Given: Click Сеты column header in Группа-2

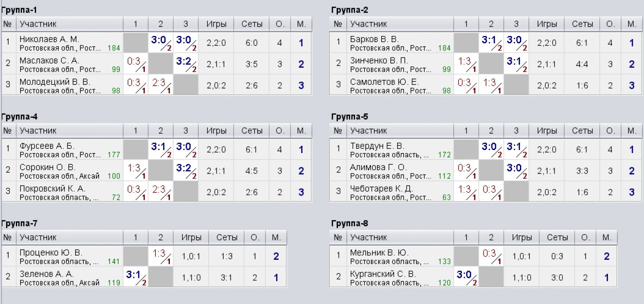Looking at the screenshot, I should tap(582, 24).
